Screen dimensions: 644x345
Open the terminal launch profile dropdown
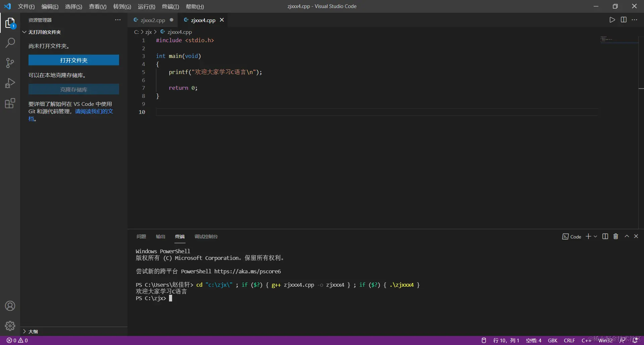(x=595, y=236)
